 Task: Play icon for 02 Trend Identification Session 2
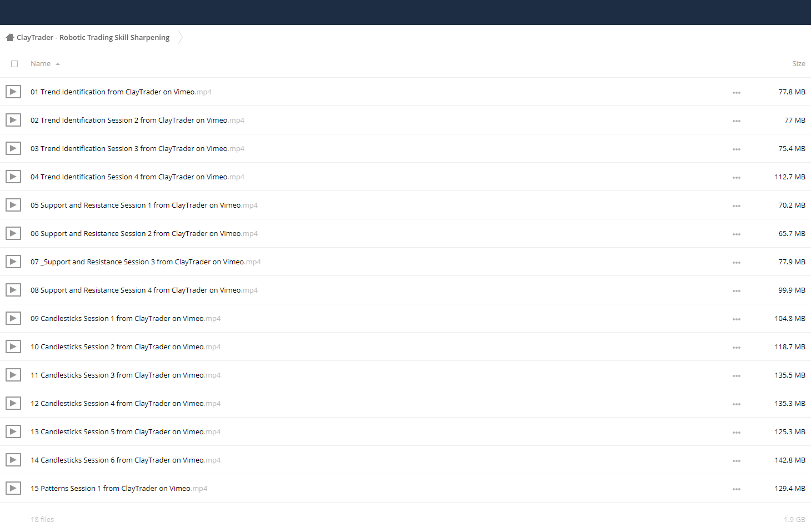(x=13, y=120)
